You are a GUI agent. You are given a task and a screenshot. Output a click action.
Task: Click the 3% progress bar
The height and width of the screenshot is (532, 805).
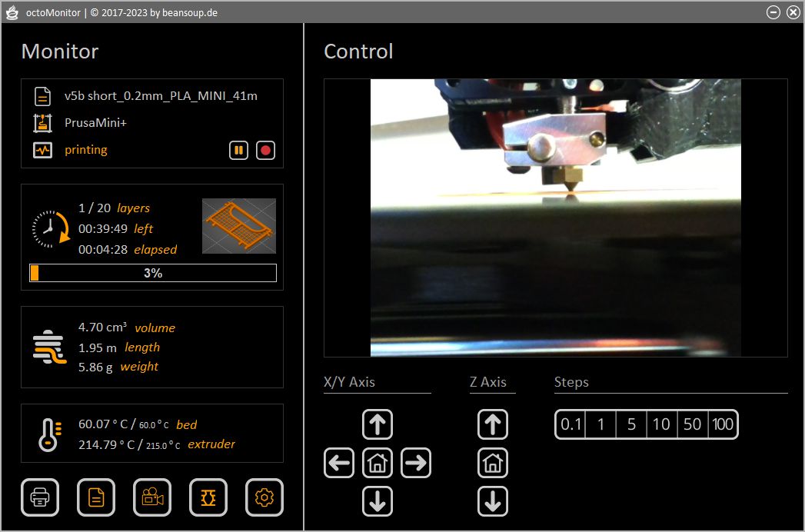coord(151,272)
